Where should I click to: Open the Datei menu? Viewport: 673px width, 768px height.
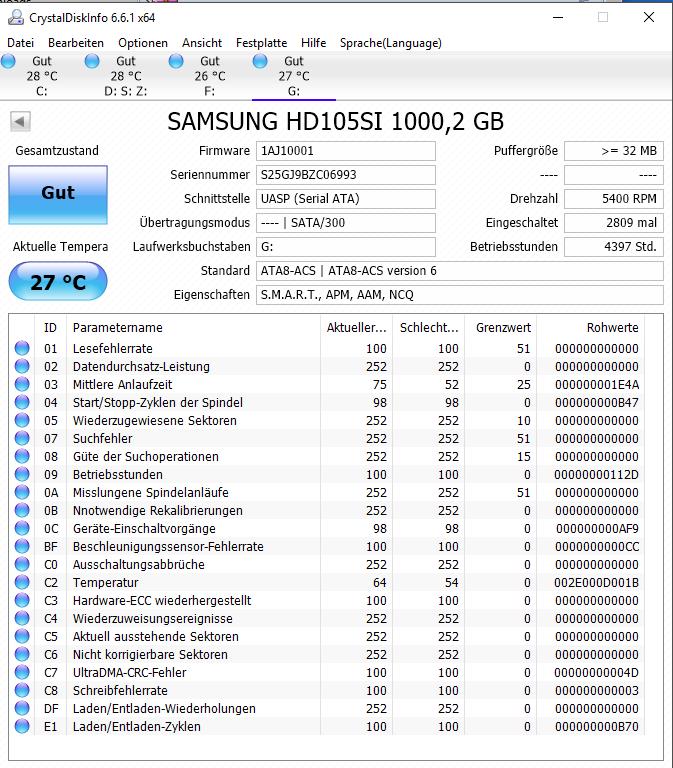[21, 43]
